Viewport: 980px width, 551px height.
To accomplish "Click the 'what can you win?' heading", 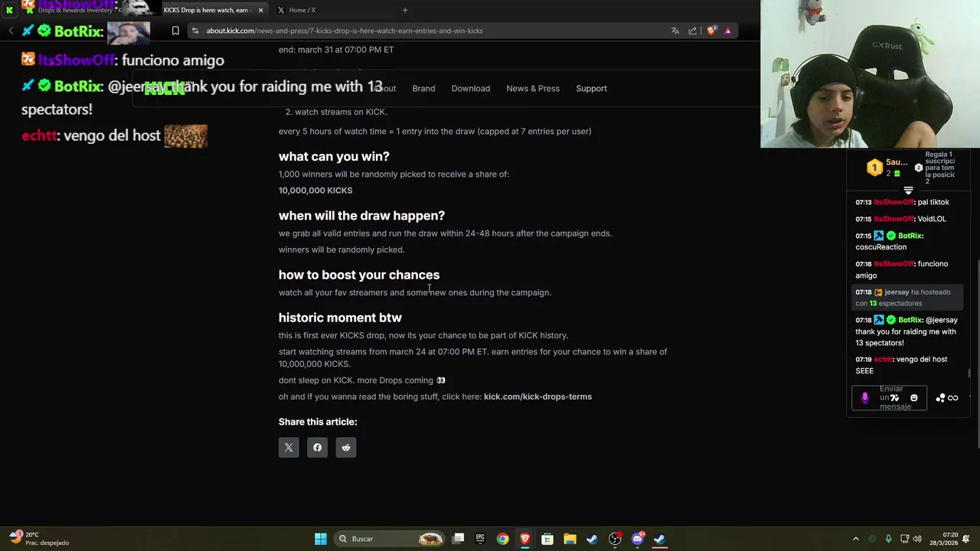I will coord(334,156).
